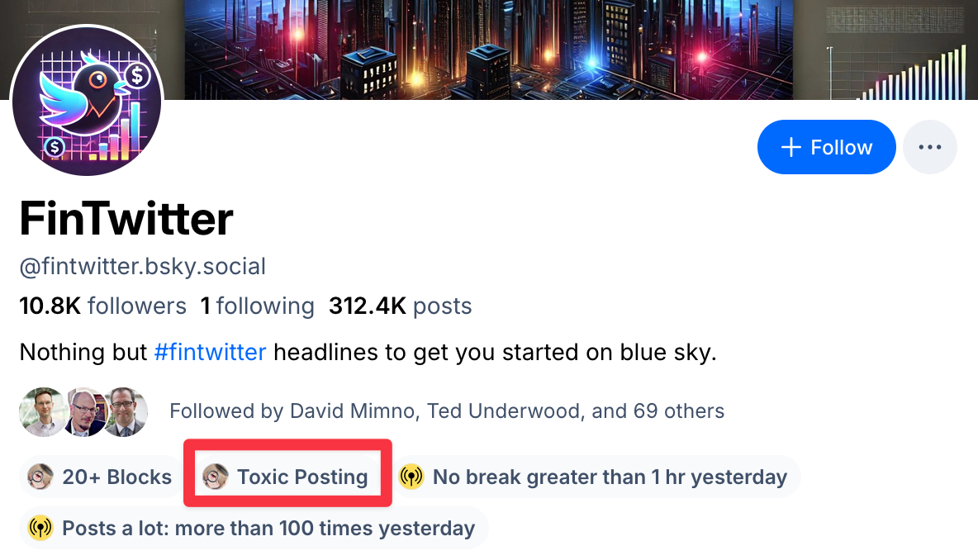
Task: Open the 10.8K followers list
Action: pyautogui.click(x=103, y=306)
